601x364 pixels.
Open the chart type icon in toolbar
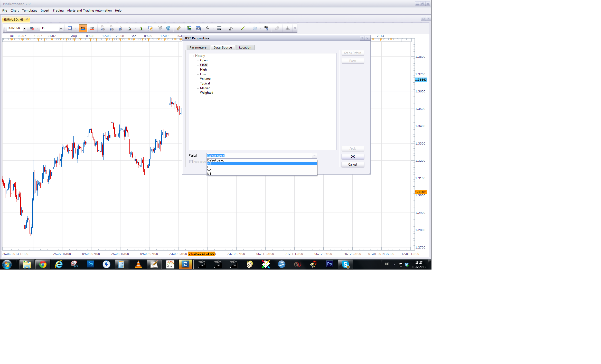pyautogui.click(x=70, y=28)
